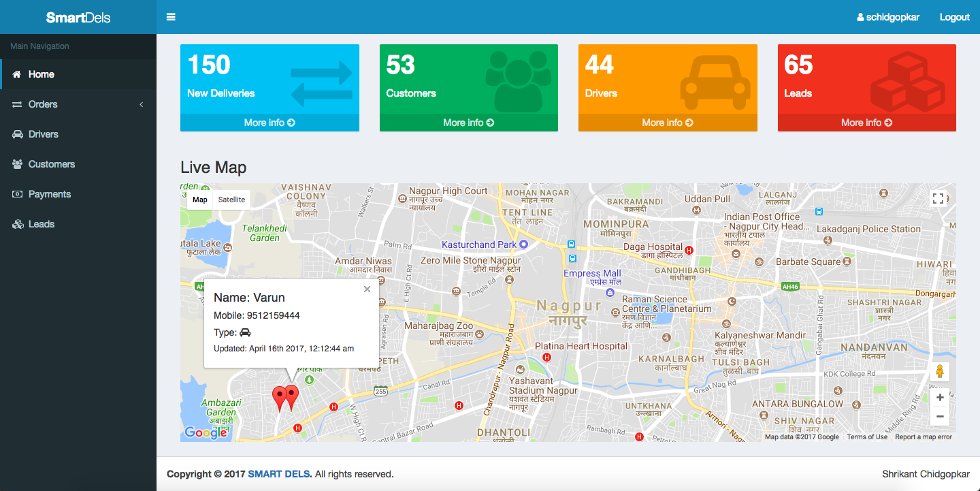Zoom in the map with plus button

(940, 398)
